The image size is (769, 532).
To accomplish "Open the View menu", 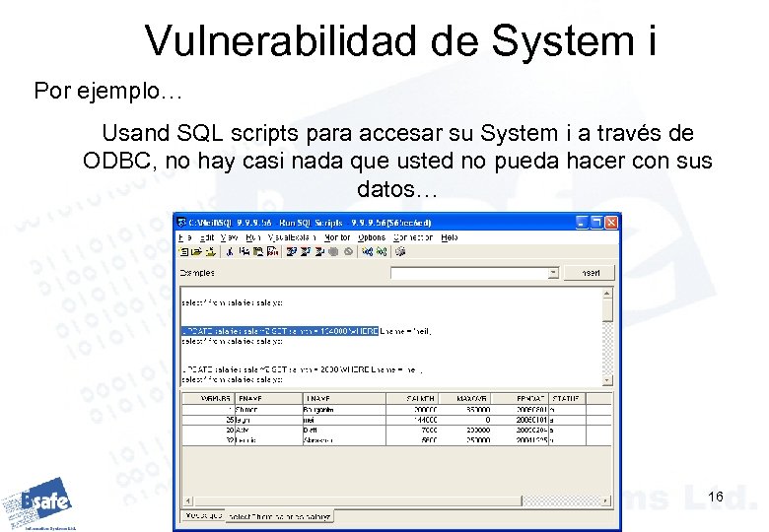I will [x=229, y=237].
